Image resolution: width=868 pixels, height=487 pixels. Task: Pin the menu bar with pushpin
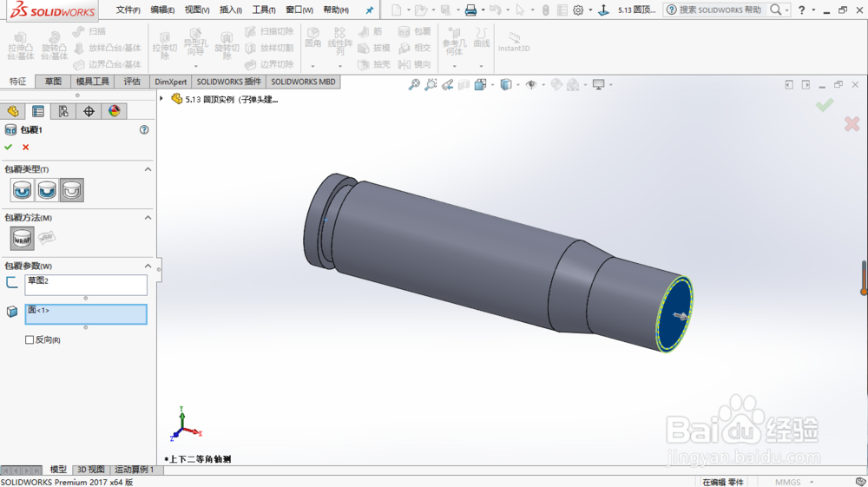point(369,10)
